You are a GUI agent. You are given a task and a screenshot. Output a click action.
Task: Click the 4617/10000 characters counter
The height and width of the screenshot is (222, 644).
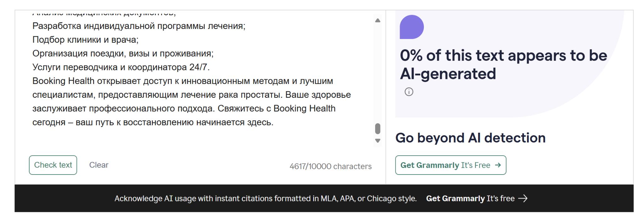tap(330, 166)
